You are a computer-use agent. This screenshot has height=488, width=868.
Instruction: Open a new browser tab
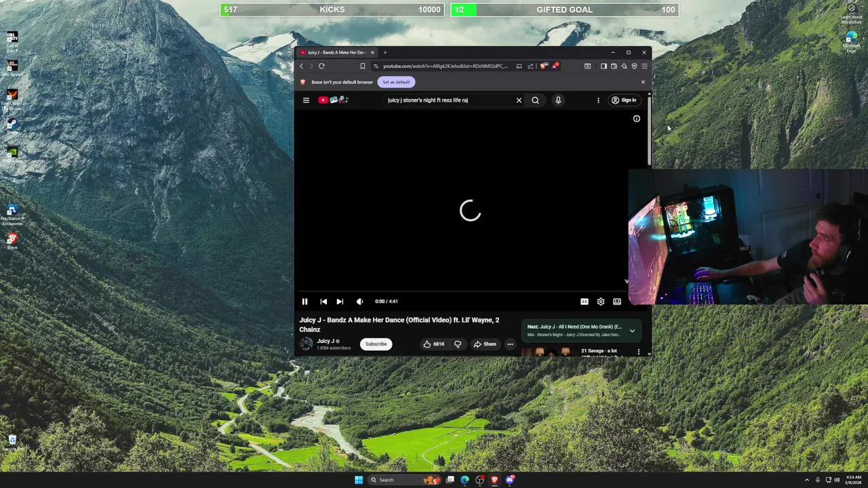click(x=384, y=52)
